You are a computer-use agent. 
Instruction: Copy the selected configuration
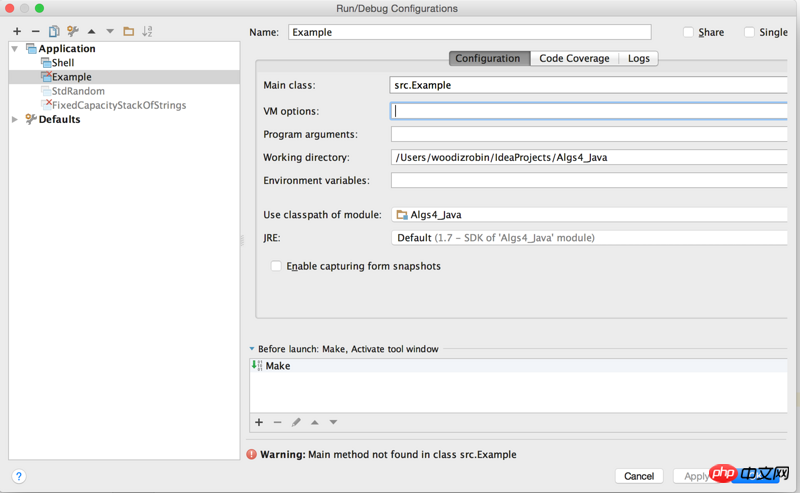click(x=54, y=31)
